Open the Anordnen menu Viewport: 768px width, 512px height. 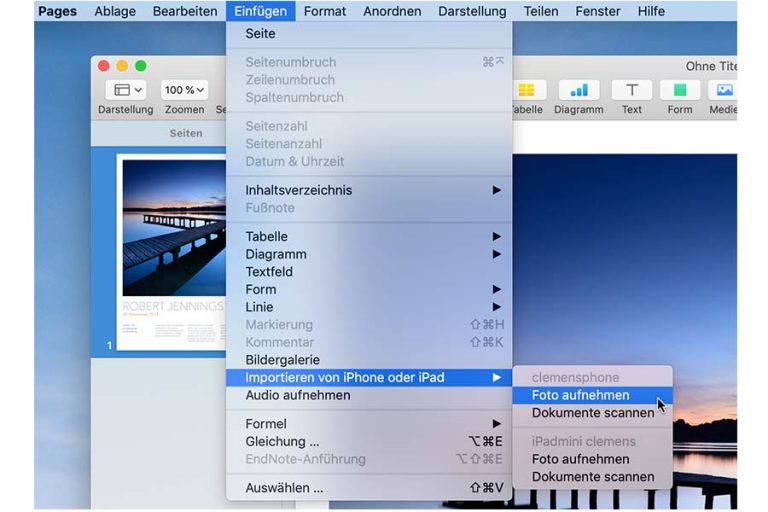(x=392, y=11)
